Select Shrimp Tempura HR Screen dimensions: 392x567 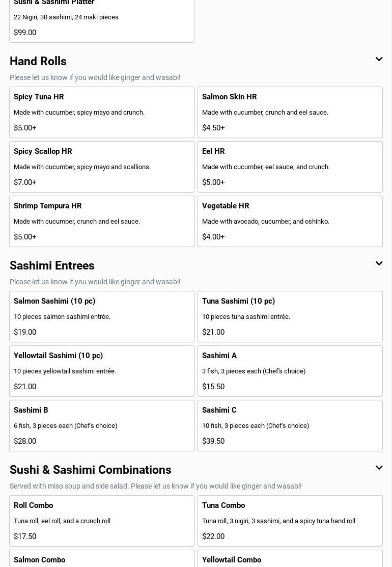pyautogui.click(x=102, y=221)
